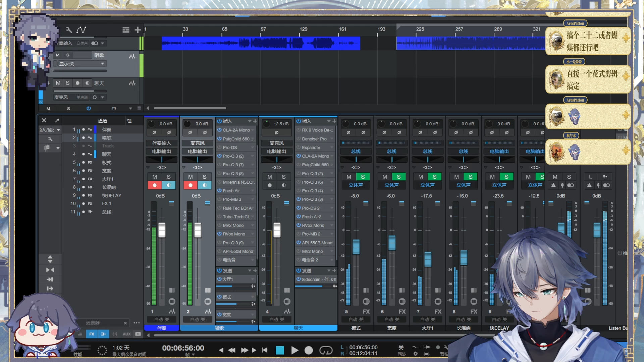This screenshot has width=644, height=362.
Task: Select the 组 tab in channel list
Action: click(x=129, y=121)
